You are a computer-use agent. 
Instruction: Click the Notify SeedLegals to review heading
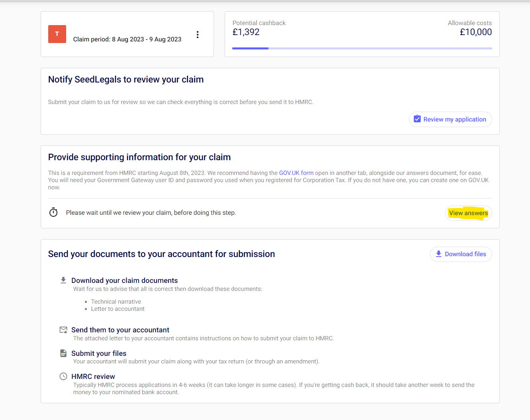[126, 80]
